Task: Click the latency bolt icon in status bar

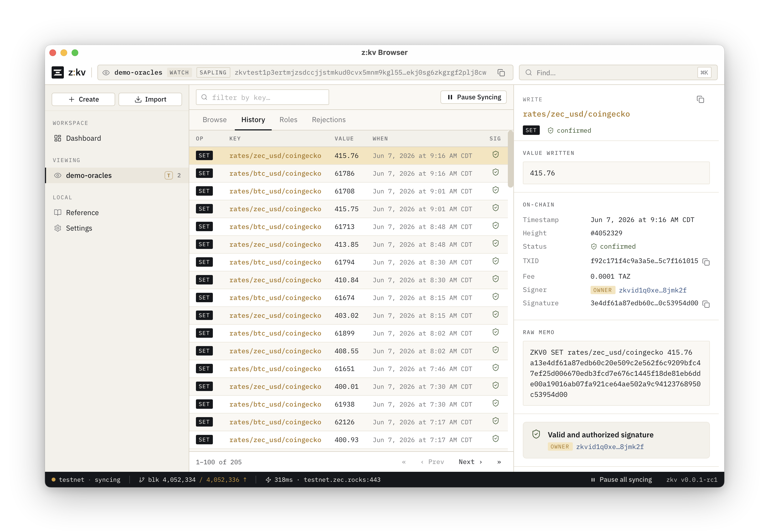Action: pyautogui.click(x=268, y=480)
